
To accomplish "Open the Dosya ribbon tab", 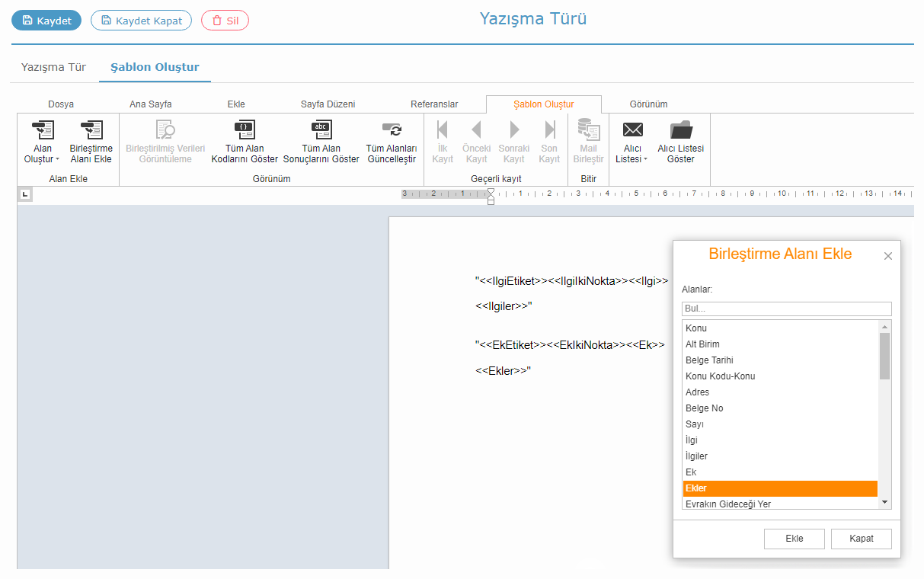I will coord(61,104).
